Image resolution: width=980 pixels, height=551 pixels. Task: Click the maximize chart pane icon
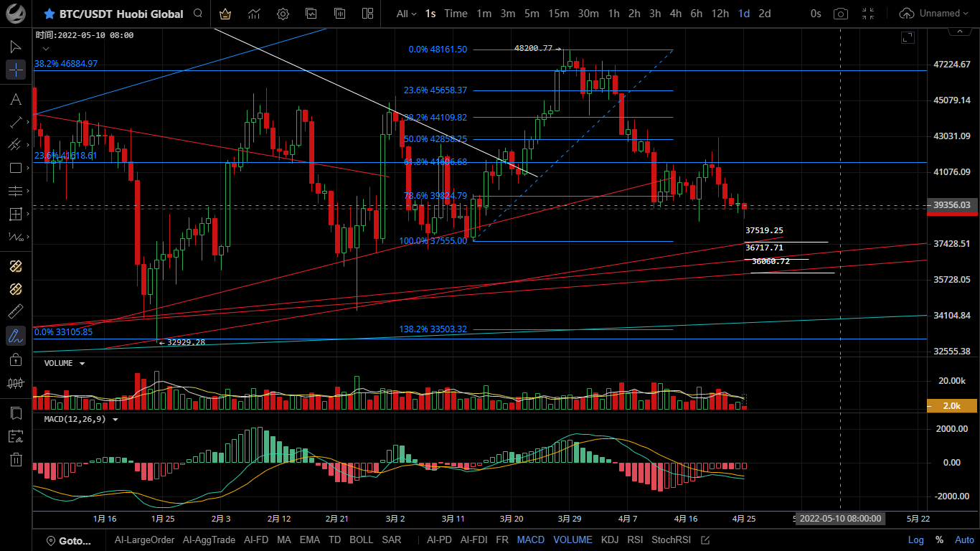[x=908, y=37]
